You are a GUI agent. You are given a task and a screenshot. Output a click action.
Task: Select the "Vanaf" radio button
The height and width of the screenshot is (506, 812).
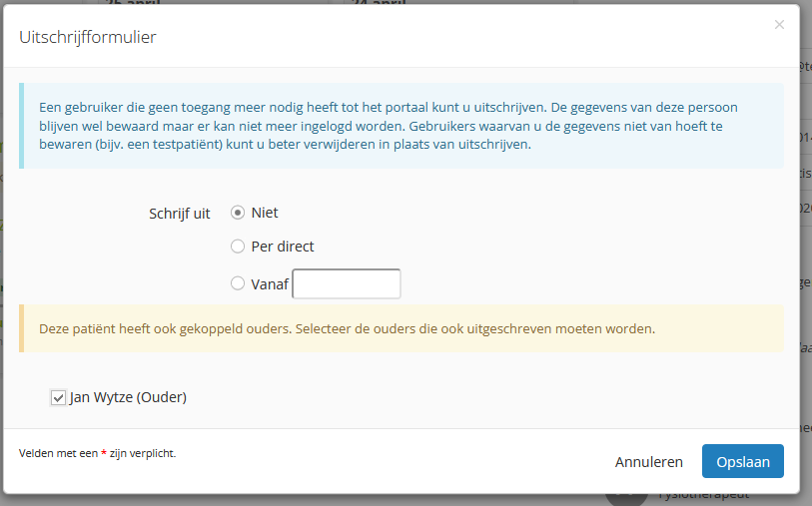point(238,283)
